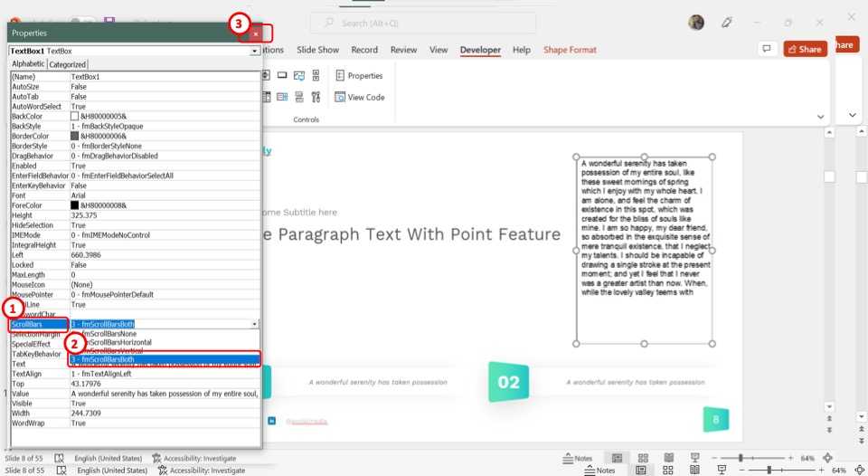868x476 pixels.
Task: Click the Share button
Action: point(806,50)
